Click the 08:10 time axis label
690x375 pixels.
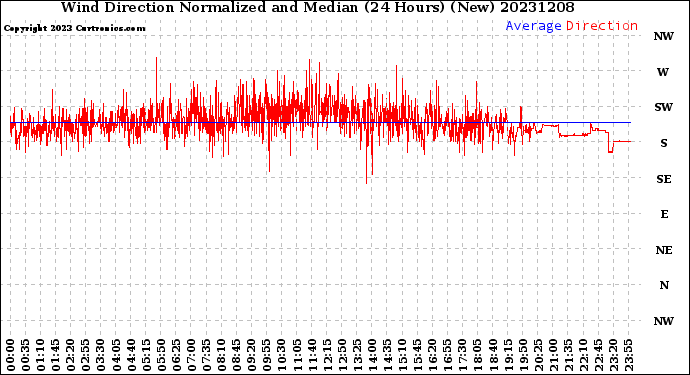pyautogui.click(x=221, y=355)
